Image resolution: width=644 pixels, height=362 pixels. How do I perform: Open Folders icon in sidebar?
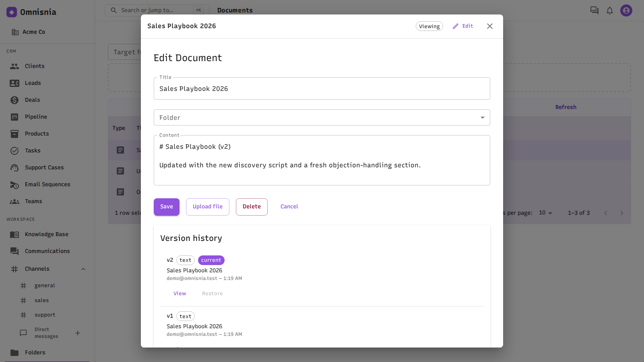tap(14, 353)
